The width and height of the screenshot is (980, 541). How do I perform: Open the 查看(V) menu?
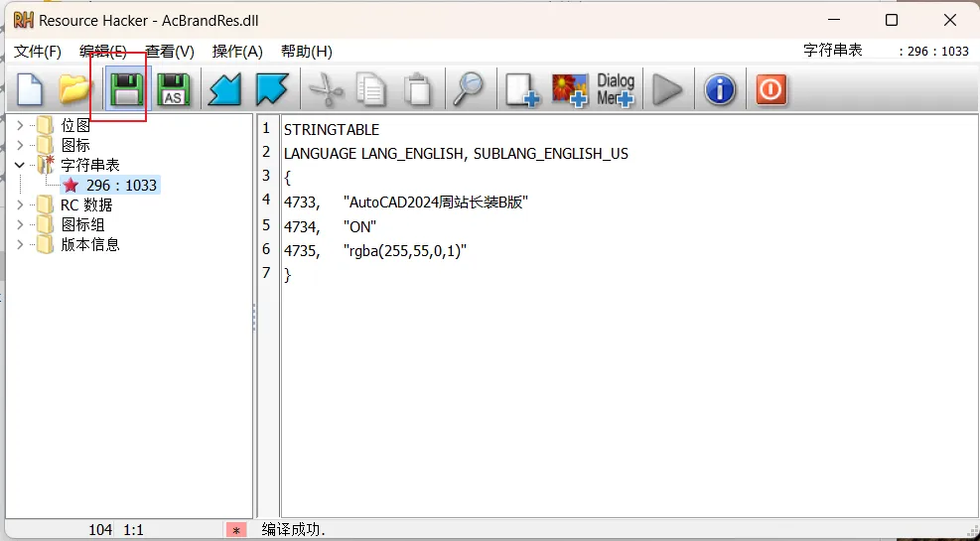click(x=170, y=52)
